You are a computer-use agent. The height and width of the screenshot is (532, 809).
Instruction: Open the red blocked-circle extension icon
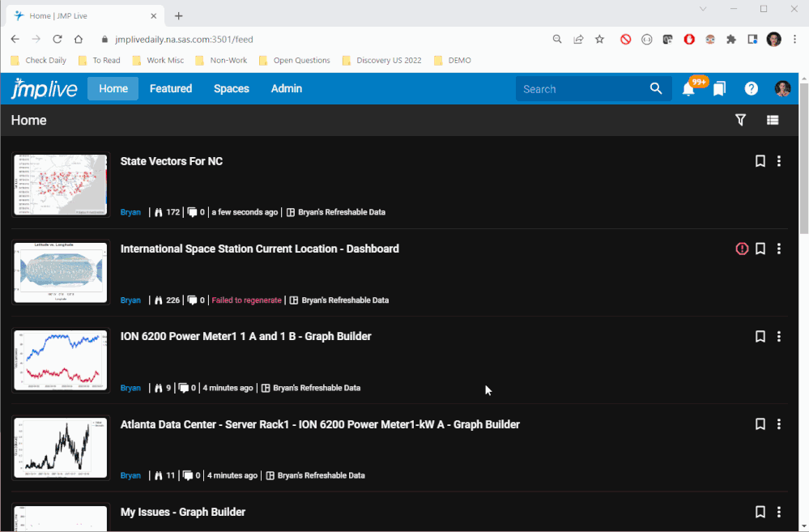(x=625, y=39)
